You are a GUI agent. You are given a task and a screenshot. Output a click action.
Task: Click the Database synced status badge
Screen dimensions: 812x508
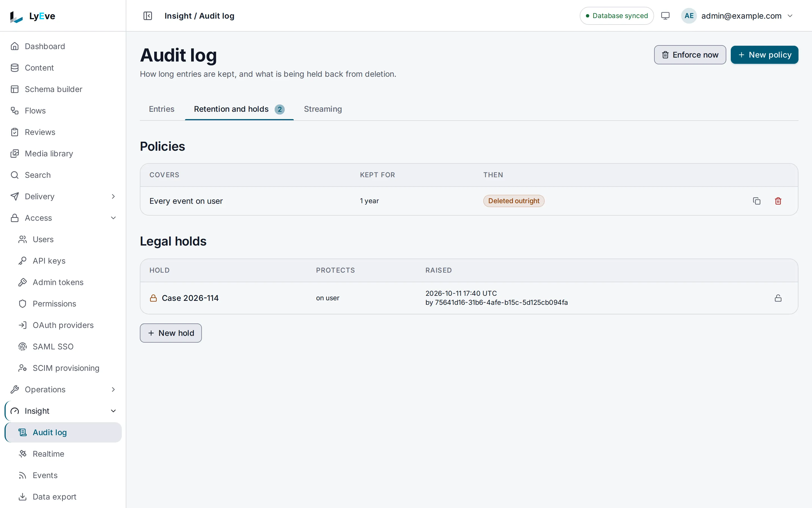pyautogui.click(x=616, y=16)
